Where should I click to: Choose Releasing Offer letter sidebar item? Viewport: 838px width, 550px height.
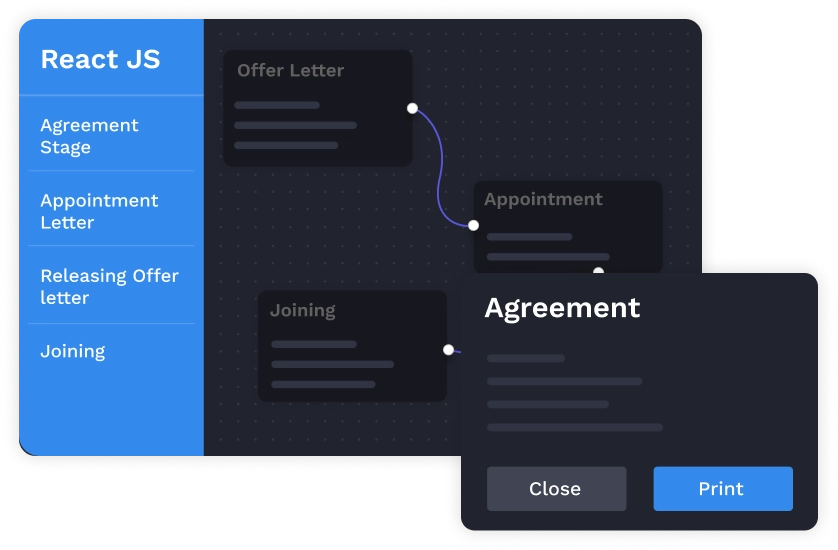[x=109, y=286]
